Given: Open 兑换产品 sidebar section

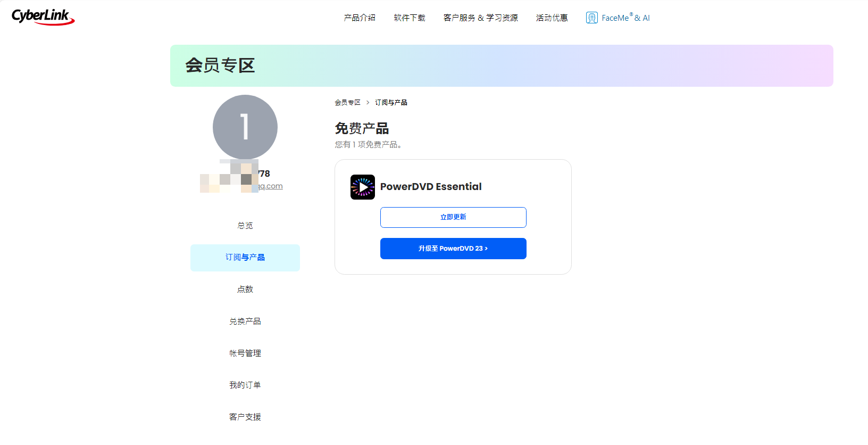Looking at the screenshot, I should [x=245, y=322].
